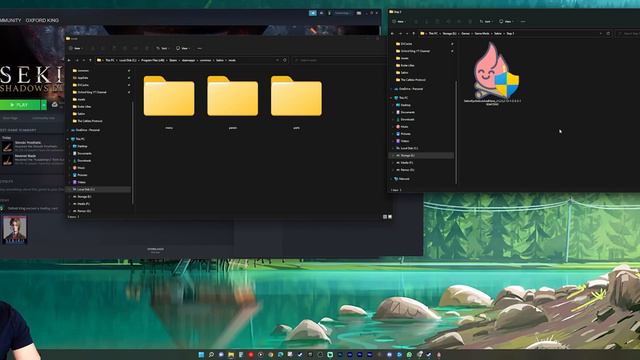Click the green PLAY button in Steam

[20, 105]
